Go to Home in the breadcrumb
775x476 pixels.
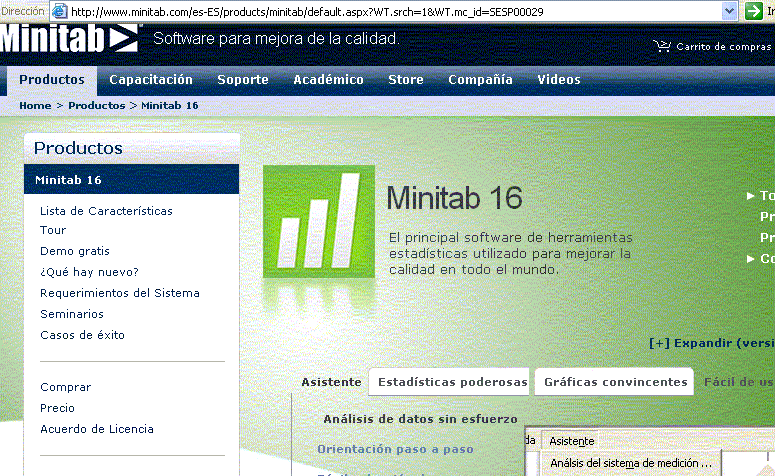point(35,105)
